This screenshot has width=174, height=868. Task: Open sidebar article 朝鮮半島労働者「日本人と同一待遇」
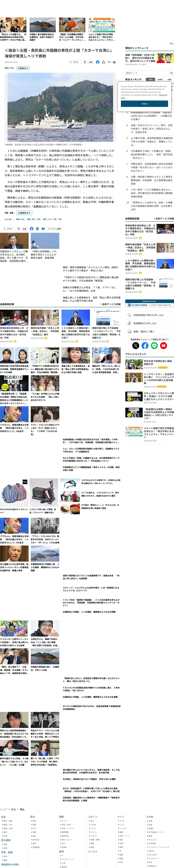tap(141, 248)
